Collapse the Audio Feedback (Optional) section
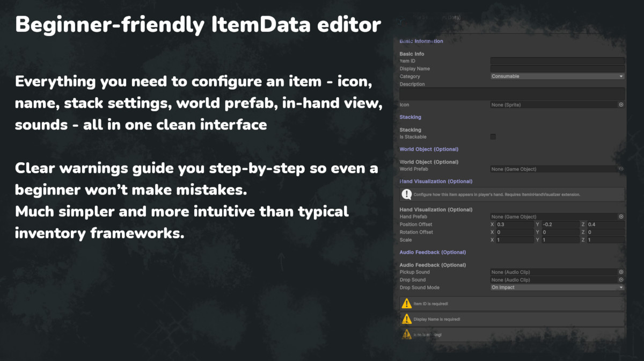This screenshot has height=361, width=644. tap(433, 252)
